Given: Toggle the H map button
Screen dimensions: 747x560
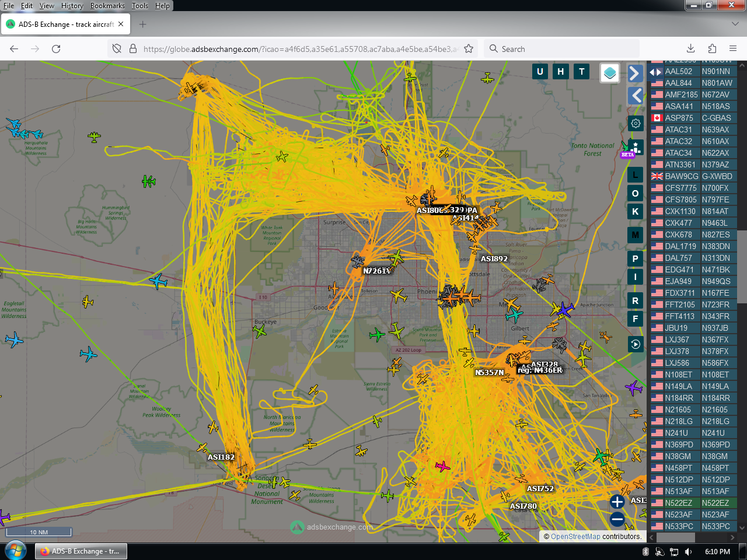Looking at the screenshot, I should [x=561, y=72].
